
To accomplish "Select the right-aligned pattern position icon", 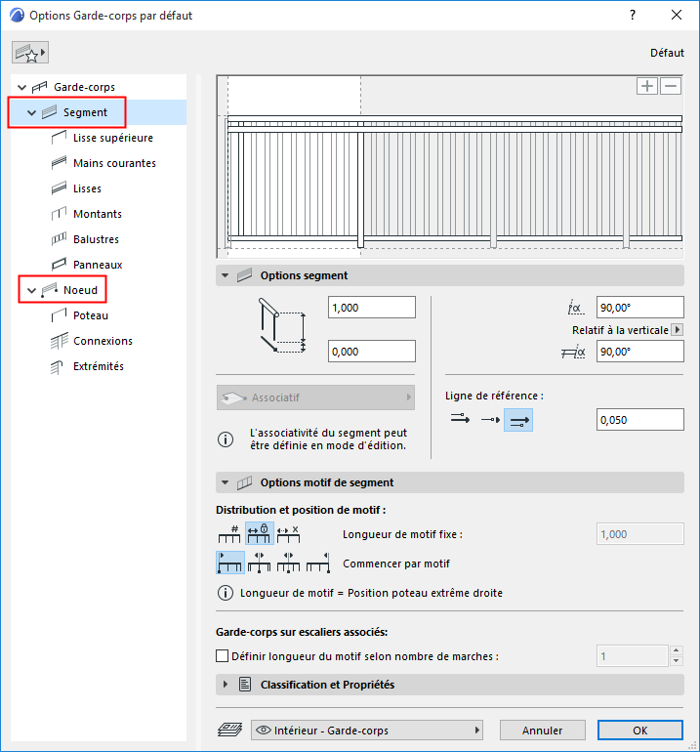I will (318, 563).
